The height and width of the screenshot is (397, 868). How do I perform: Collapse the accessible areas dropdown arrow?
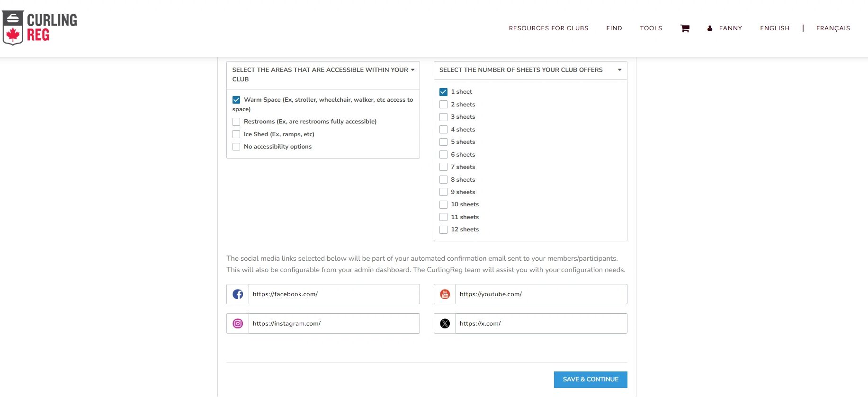(x=412, y=70)
